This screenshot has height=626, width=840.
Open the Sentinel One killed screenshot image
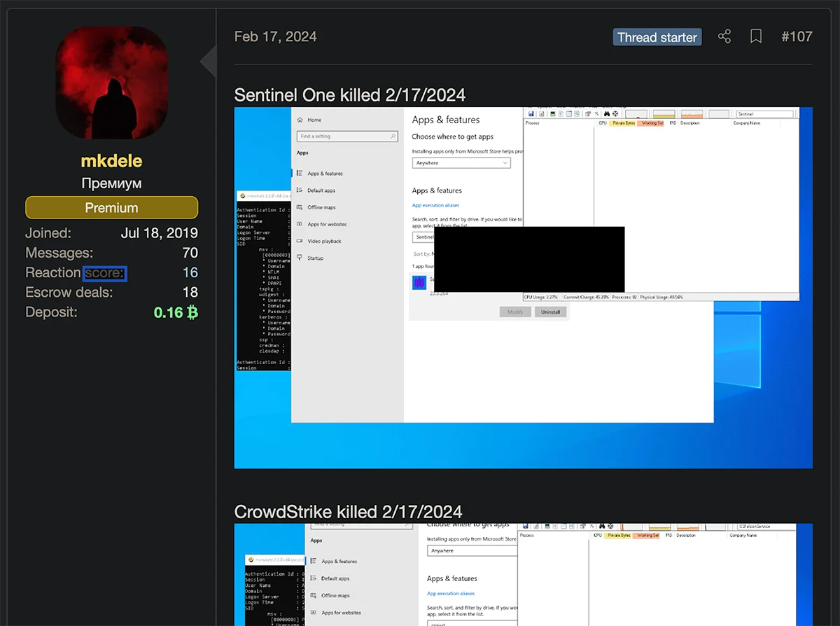click(x=523, y=288)
